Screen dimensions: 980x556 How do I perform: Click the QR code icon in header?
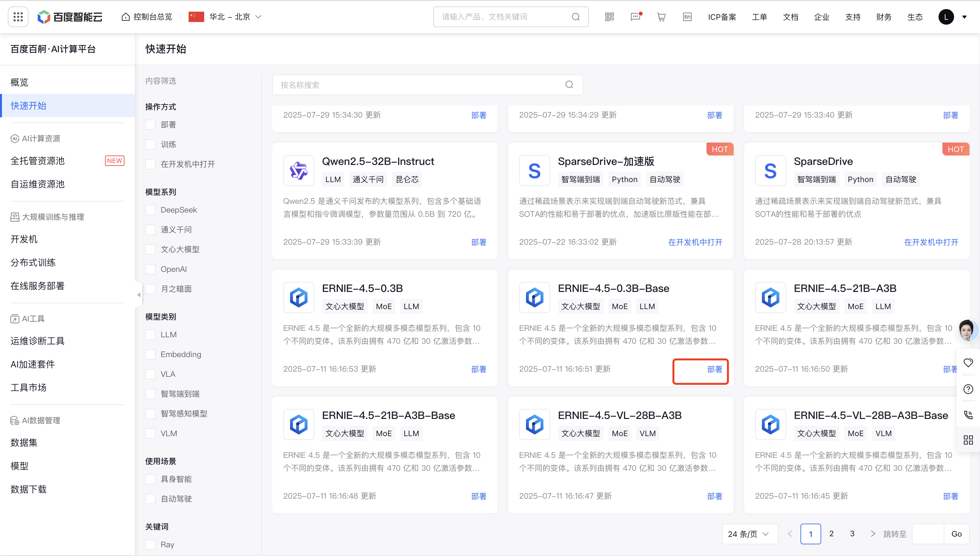[x=610, y=17]
